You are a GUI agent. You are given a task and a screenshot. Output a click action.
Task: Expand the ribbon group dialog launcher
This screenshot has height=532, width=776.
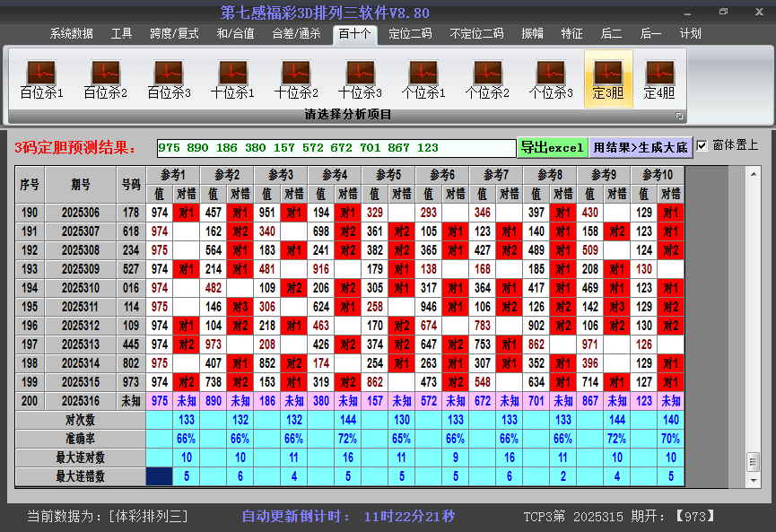[x=679, y=116]
